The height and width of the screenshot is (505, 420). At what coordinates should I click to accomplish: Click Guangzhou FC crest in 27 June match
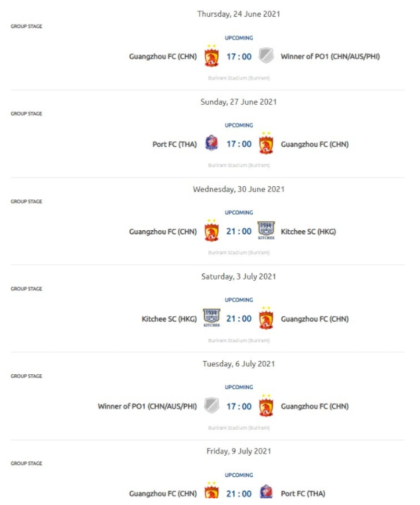click(x=266, y=143)
